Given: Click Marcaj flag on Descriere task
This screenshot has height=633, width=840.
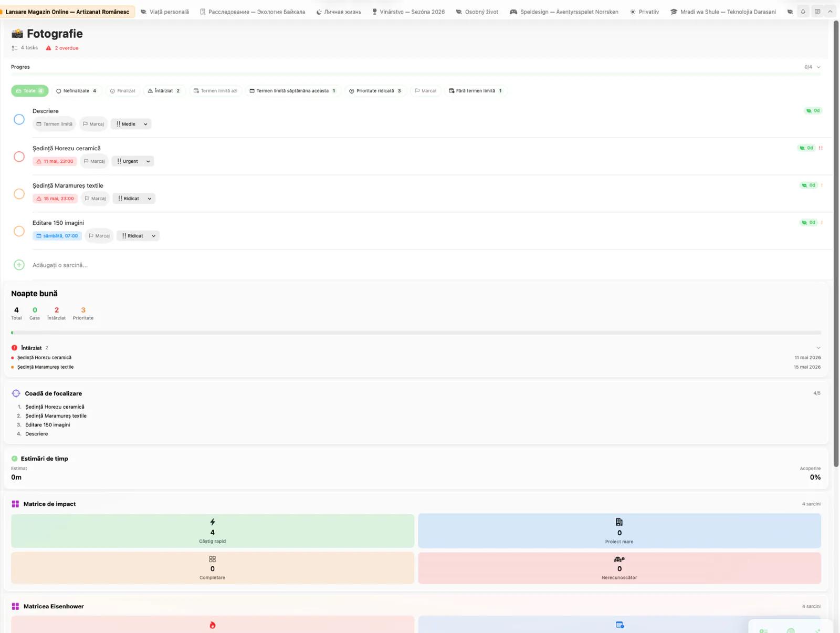Looking at the screenshot, I should [93, 124].
